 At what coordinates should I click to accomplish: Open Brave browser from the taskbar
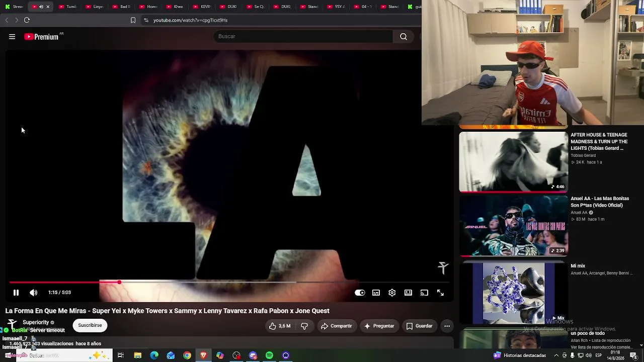click(203, 355)
